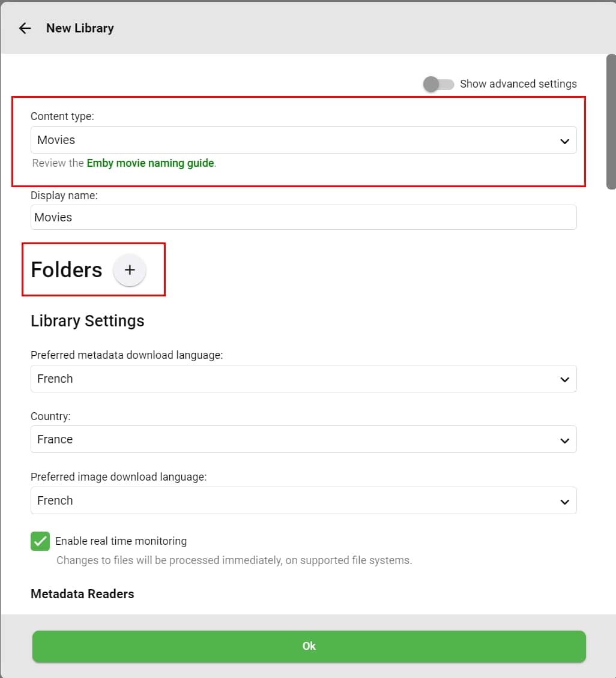The image size is (616, 678).
Task: Open the Preferred image download language dropdown
Action: tap(294, 501)
